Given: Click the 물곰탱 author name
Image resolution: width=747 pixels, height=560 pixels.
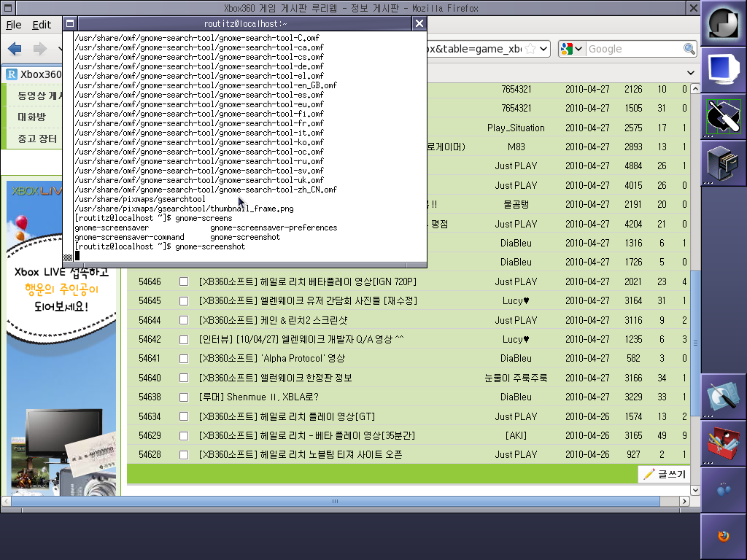Looking at the screenshot, I should click(516, 204).
